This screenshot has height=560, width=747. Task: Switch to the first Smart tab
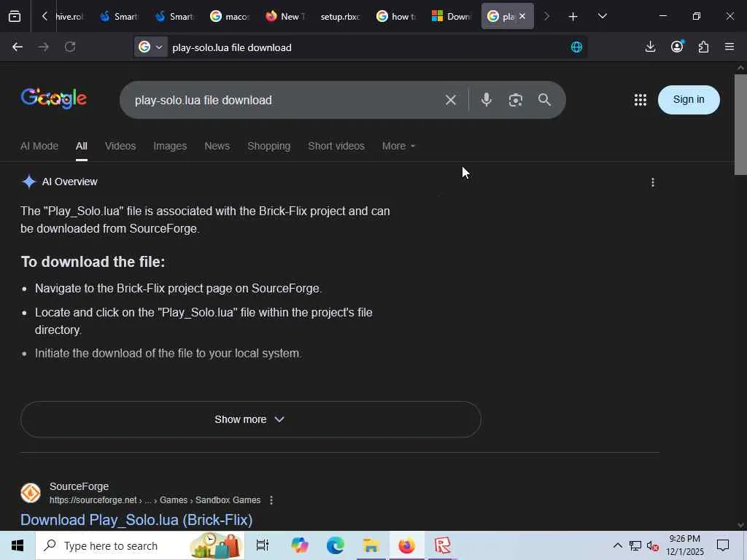tap(120, 17)
